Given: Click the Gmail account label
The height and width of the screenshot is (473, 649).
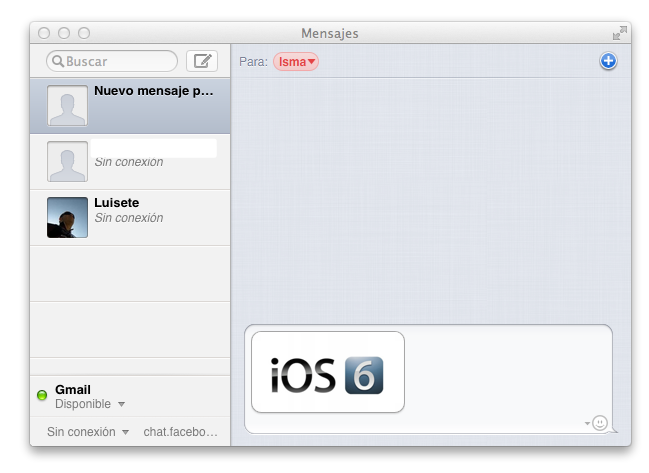Looking at the screenshot, I should click(73, 389).
